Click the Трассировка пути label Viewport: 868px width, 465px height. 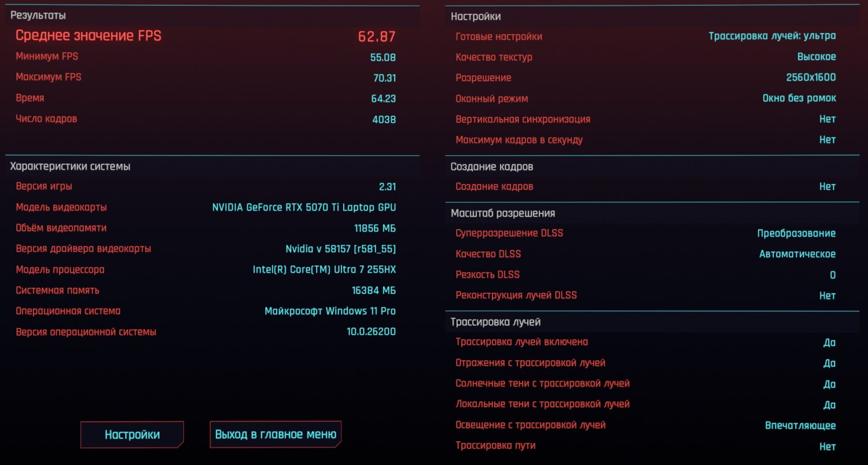pos(495,446)
